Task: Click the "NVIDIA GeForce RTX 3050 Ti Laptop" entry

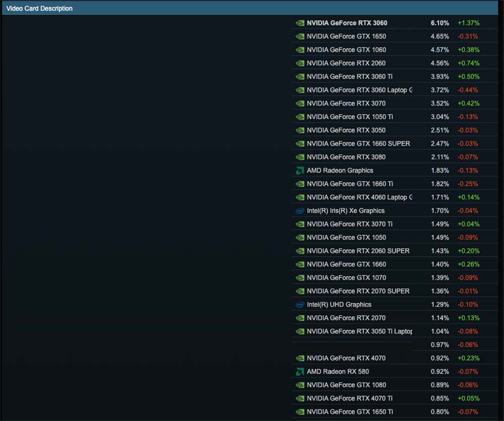Action: point(359,331)
